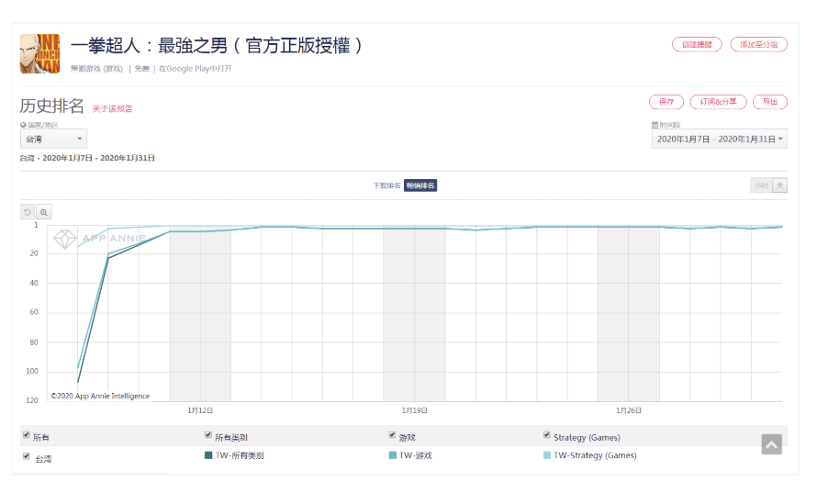Select the 天 granularity toggle
This screenshot has width=817, height=504.
point(780,185)
